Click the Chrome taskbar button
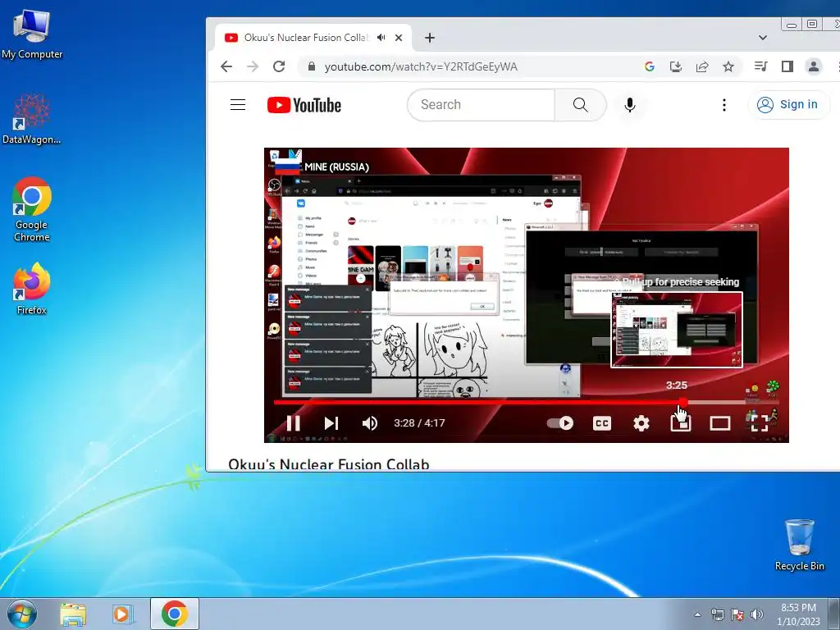 click(174, 614)
